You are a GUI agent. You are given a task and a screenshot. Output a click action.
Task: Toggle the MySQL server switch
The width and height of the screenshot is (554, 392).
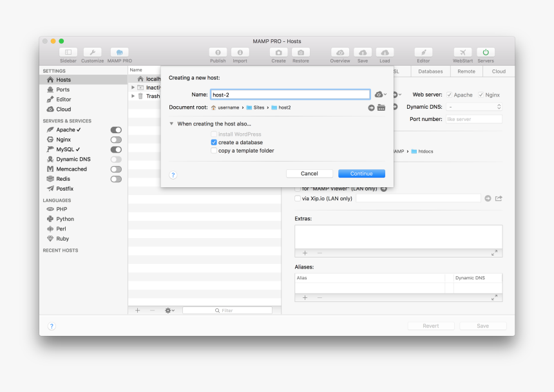(116, 150)
